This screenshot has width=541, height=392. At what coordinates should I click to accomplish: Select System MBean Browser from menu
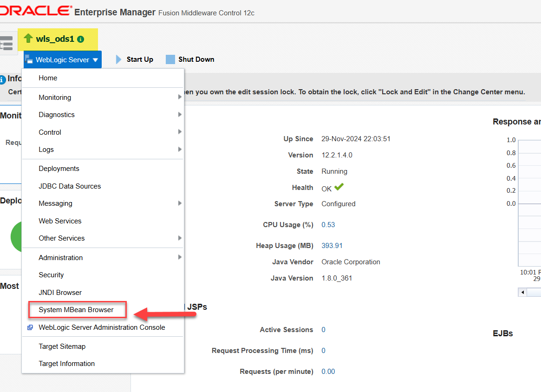[x=76, y=310]
